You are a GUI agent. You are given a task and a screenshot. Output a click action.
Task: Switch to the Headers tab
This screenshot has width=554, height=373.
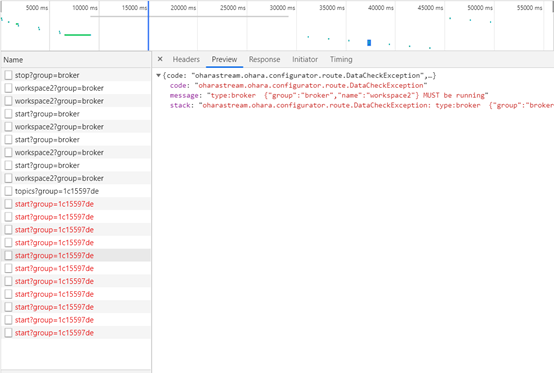(x=186, y=59)
